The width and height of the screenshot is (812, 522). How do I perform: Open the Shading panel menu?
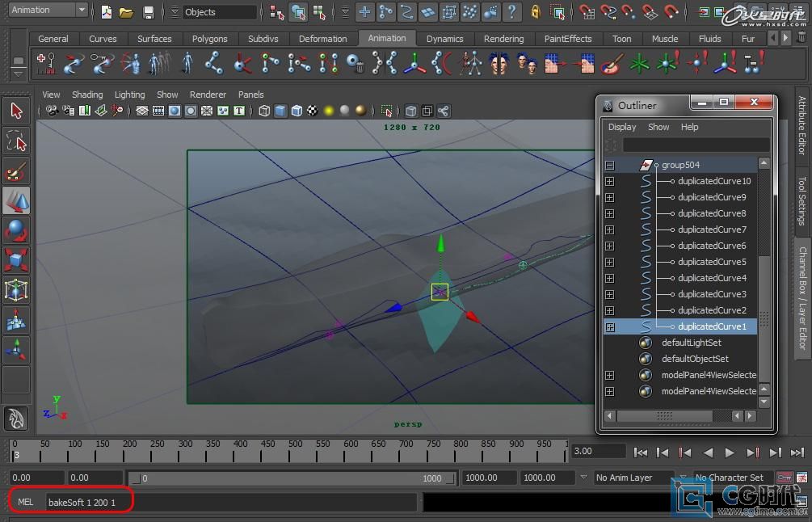click(87, 95)
